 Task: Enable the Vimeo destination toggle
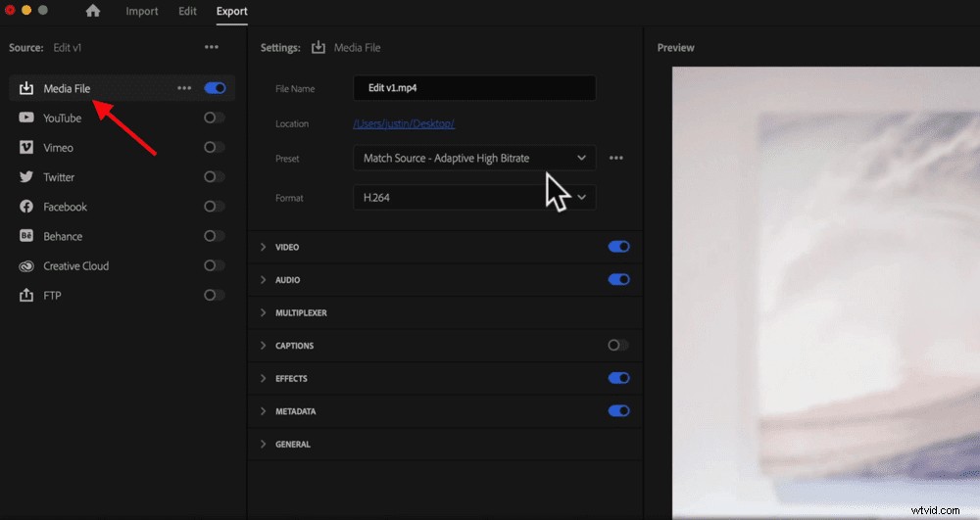pos(215,147)
